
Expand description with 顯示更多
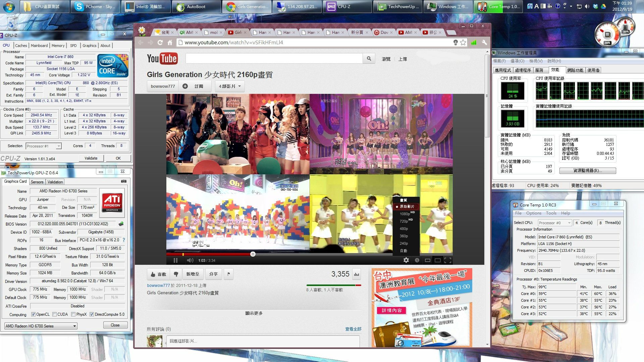(x=254, y=313)
